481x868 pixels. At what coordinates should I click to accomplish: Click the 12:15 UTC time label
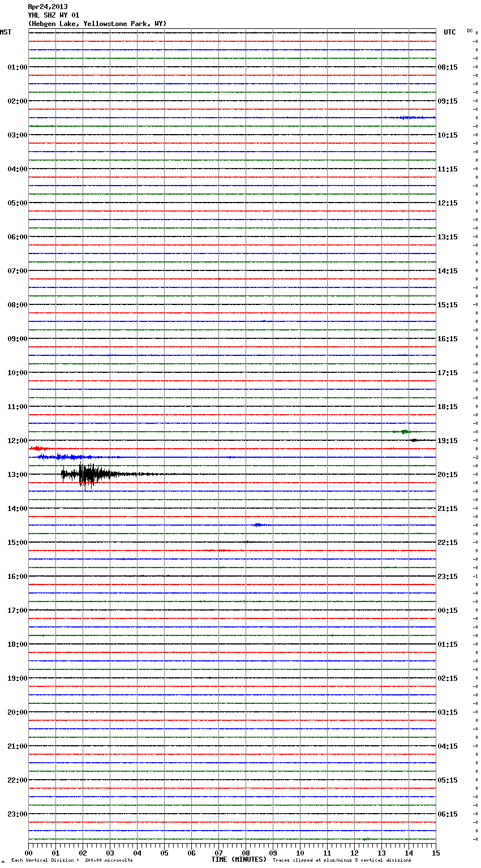[448, 203]
